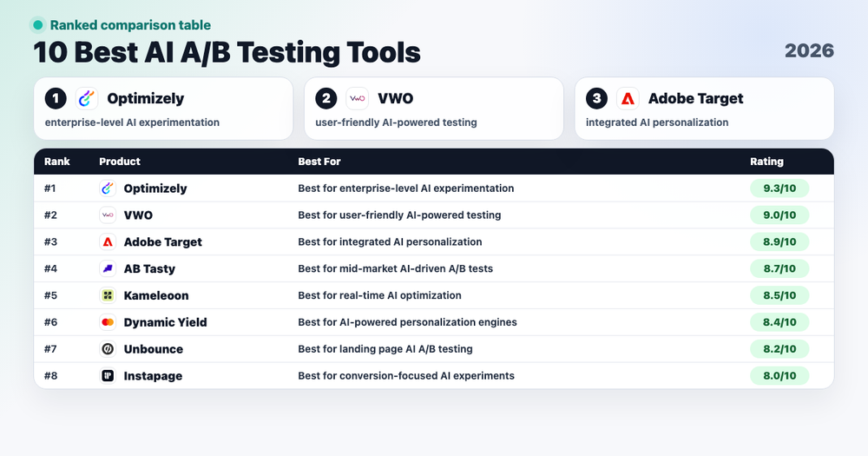The height and width of the screenshot is (456, 868).
Task: Click the Kameleoon logo icon
Action: [108, 295]
